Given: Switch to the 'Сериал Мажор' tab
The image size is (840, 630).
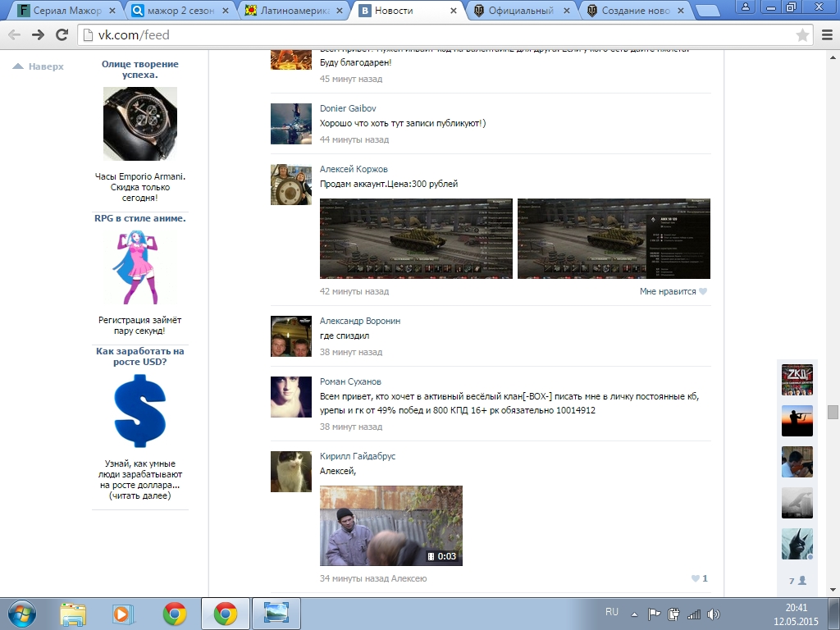Looking at the screenshot, I should click(x=66, y=10).
